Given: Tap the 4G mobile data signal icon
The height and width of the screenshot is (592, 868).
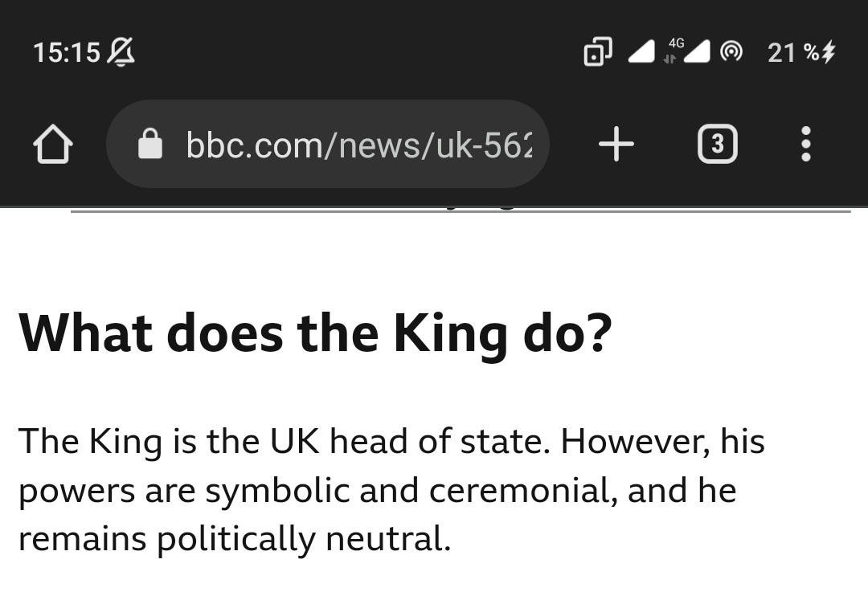Looking at the screenshot, I should (687, 51).
